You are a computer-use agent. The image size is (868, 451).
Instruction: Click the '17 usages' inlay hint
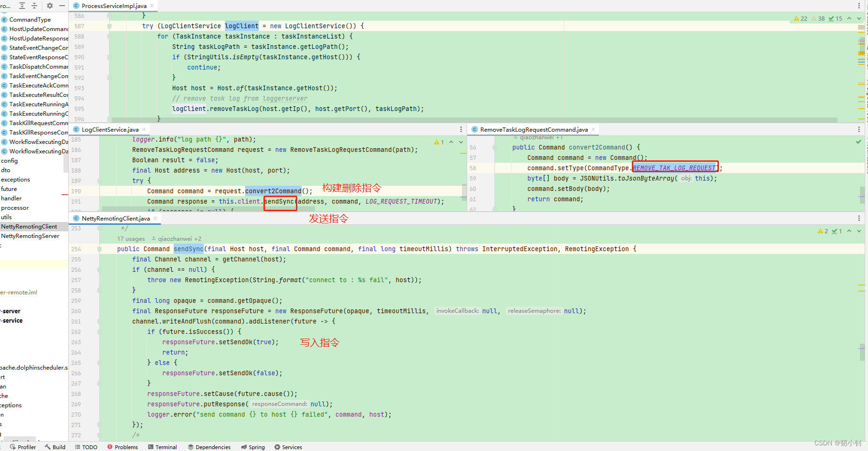(131, 238)
